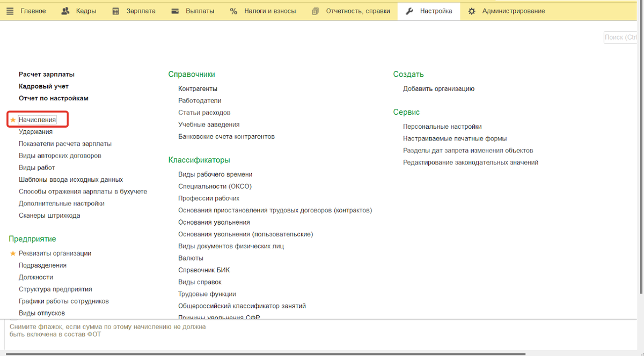Select the Настройка tab
The height and width of the screenshot is (356, 644).
(x=429, y=11)
